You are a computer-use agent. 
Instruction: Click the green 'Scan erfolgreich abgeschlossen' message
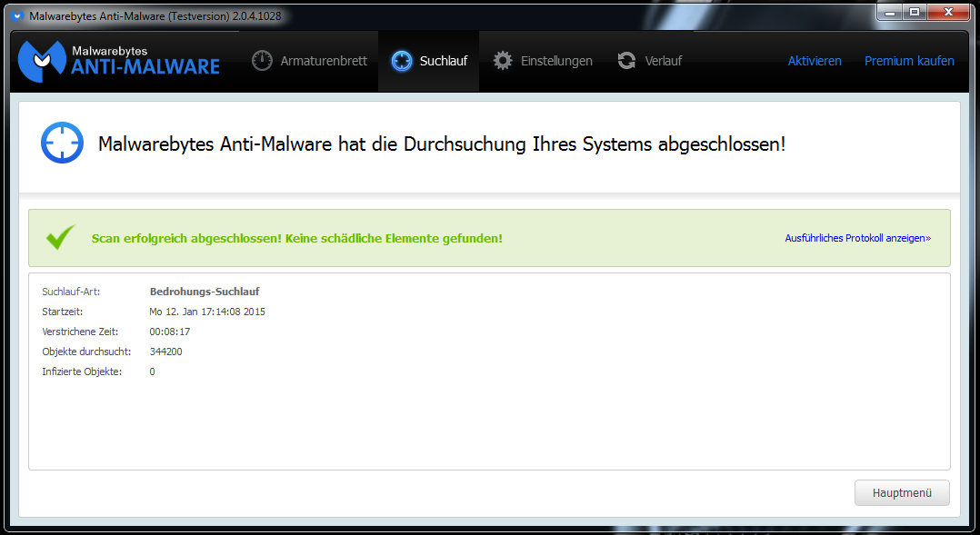pos(297,239)
